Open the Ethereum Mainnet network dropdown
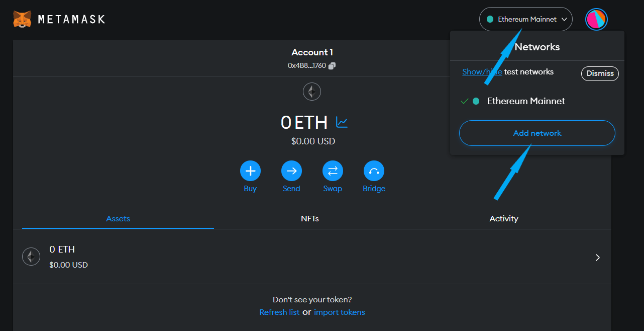This screenshot has height=331, width=644. 526,19
